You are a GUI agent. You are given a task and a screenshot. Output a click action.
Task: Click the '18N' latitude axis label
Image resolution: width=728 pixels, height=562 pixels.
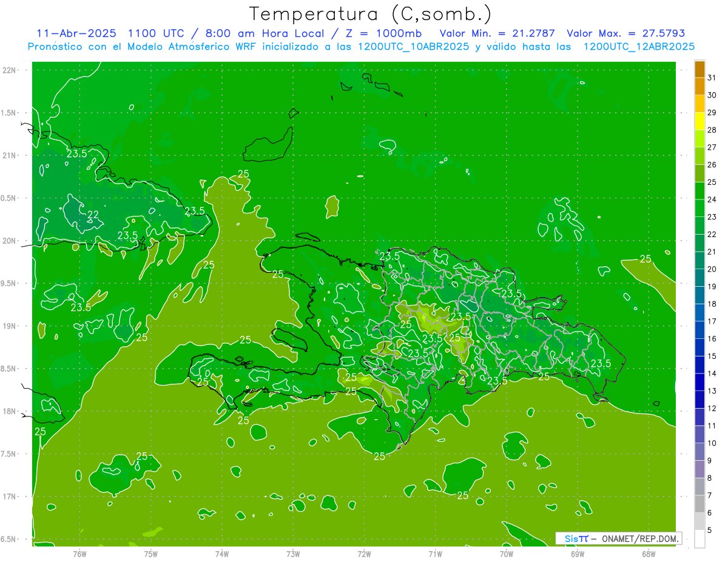coord(9,411)
